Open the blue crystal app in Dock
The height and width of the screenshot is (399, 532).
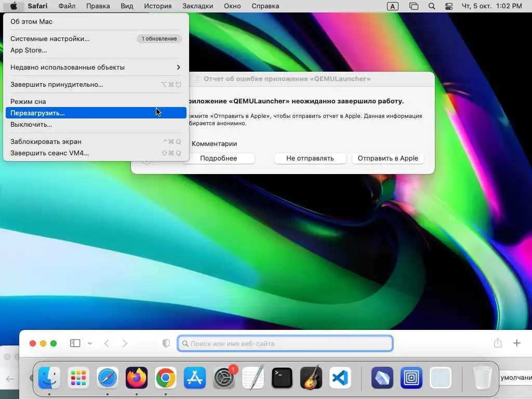pos(382,378)
